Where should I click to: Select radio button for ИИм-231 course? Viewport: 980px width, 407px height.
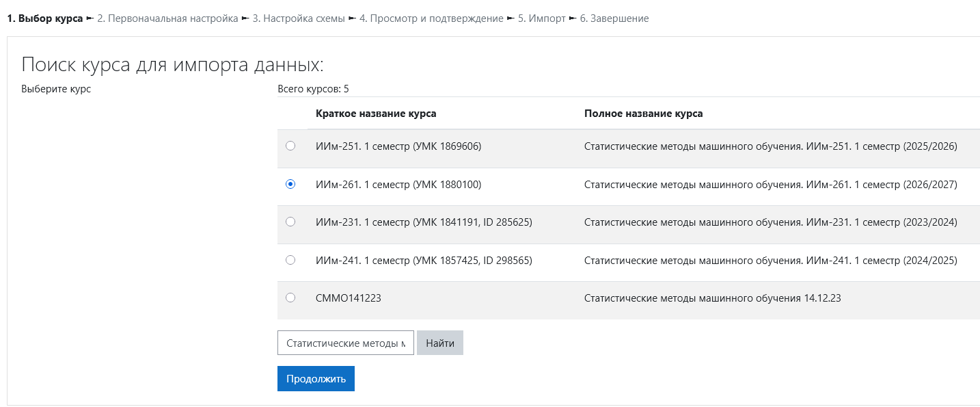pos(290,222)
